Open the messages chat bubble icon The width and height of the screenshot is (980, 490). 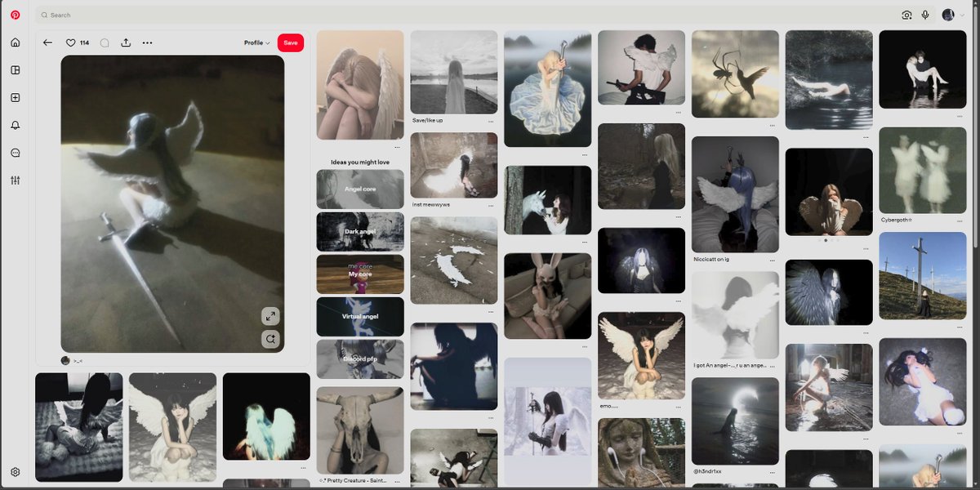click(x=15, y=153)
